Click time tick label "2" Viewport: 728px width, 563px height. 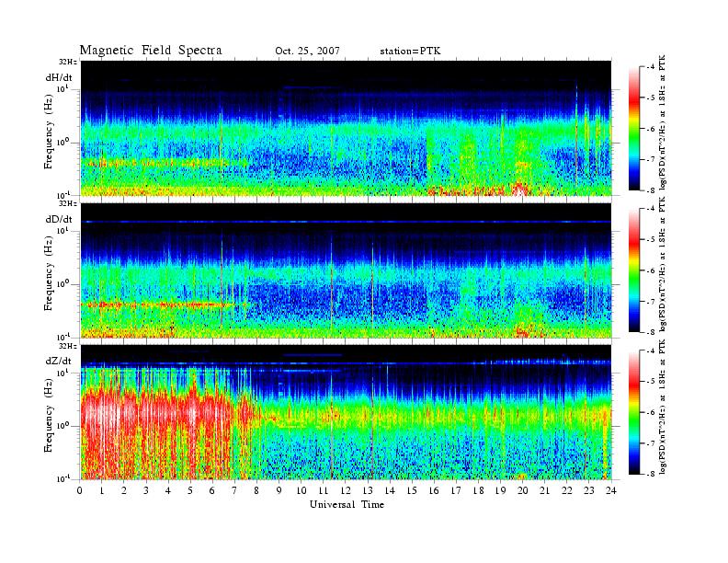[124, 490]
